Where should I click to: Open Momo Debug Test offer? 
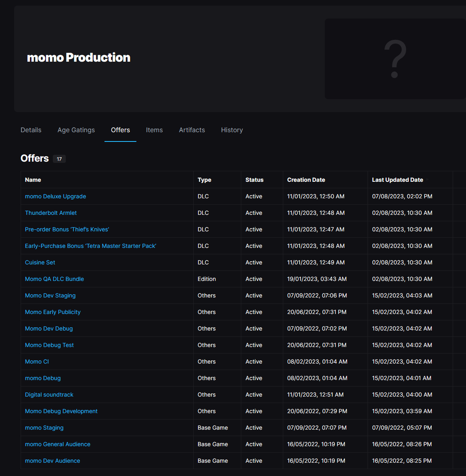(x=49, y=345)
